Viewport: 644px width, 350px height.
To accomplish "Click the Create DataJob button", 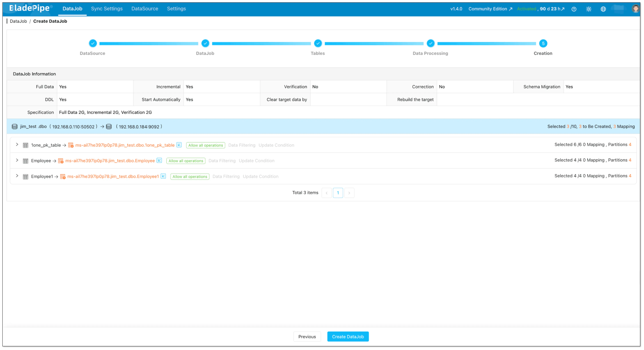I will [x=348, y=337].
